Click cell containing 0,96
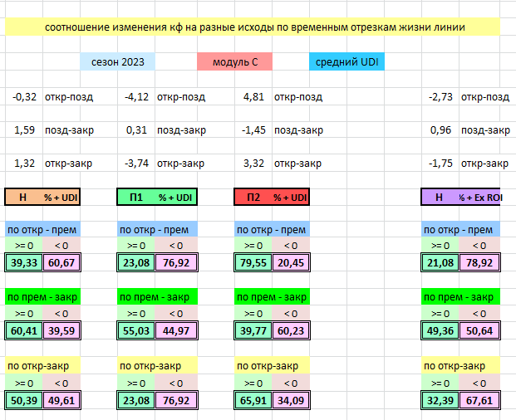Screen dimensions: 516x420 tap(440, 129)
